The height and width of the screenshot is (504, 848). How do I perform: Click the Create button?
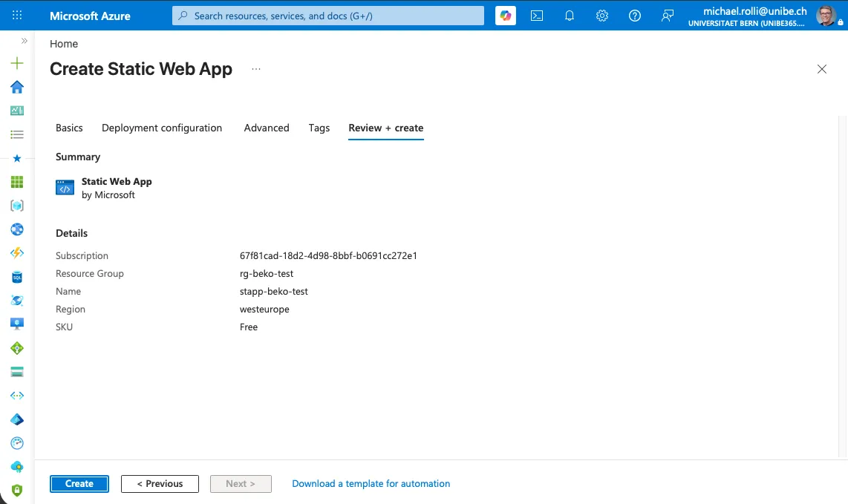pyautogui.click(x=79, y=484)
